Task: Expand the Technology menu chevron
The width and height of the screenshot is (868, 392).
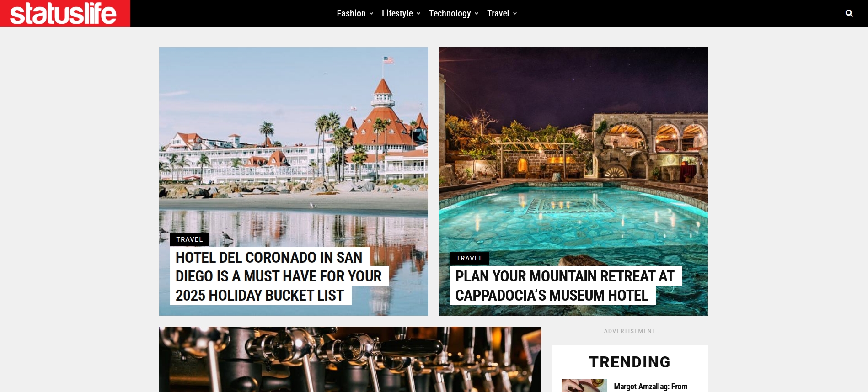Action: click(477, 14)
